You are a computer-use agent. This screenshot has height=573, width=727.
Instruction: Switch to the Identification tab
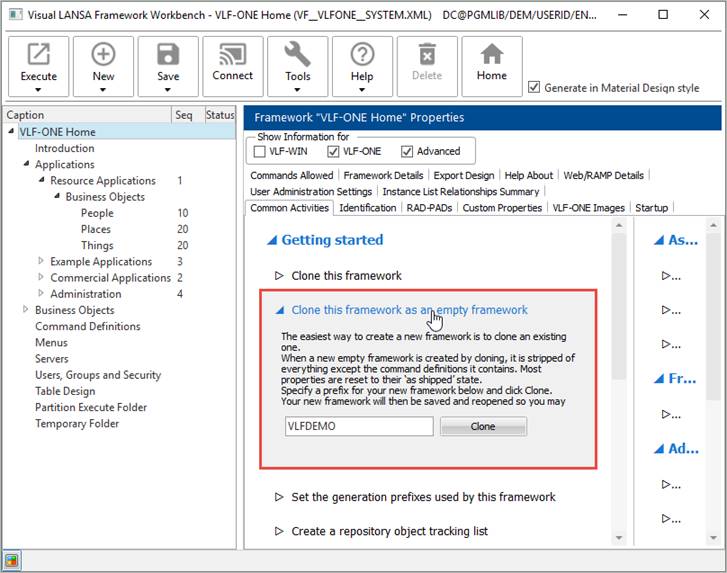point(367,208)
